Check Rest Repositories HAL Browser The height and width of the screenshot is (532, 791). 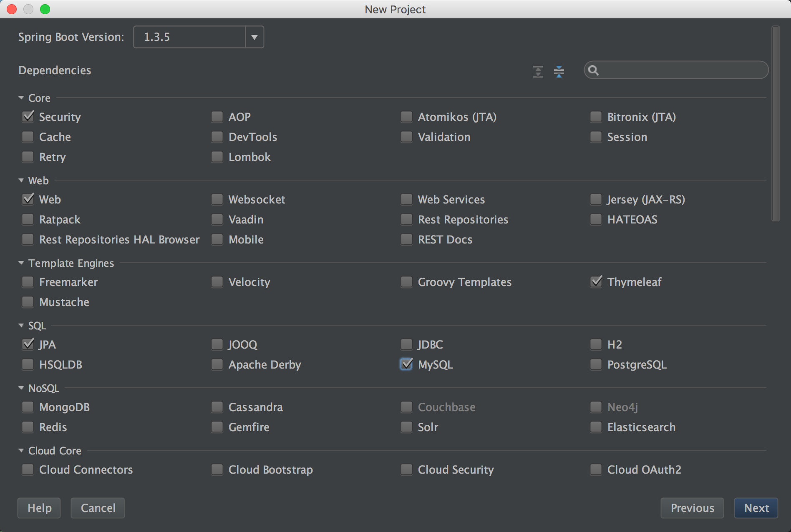click(28, 239)
